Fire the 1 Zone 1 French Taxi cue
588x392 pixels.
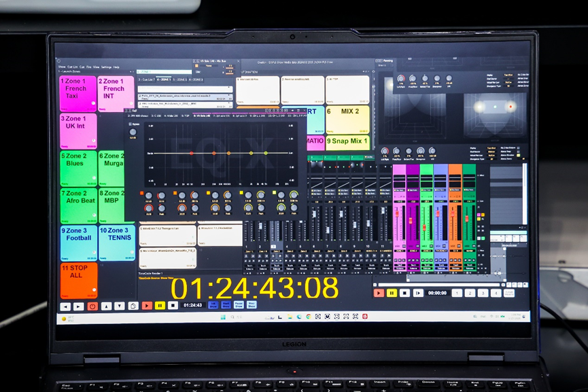[x=78, y=94]
